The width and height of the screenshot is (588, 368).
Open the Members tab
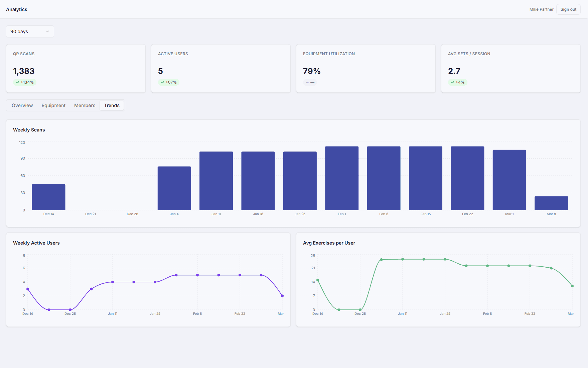click(x=85, y=105)
